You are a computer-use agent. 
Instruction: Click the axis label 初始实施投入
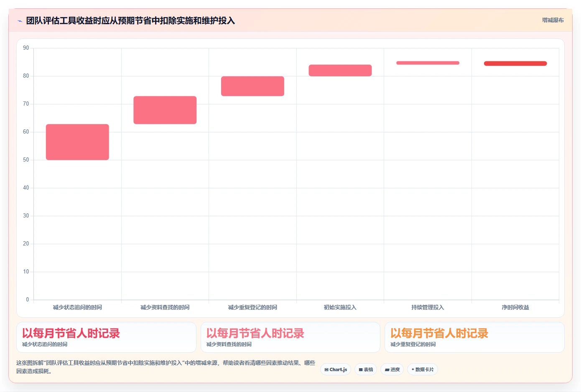340,307
